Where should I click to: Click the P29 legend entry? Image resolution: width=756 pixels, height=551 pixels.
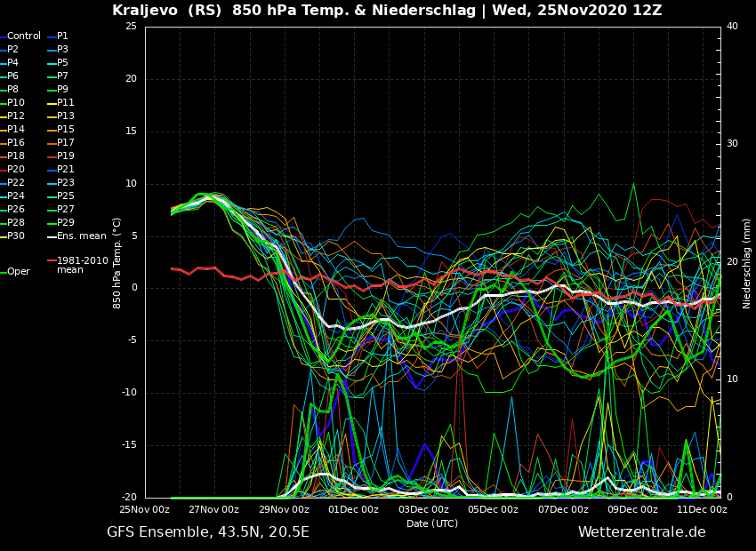pyautogui.click(x=65, y=223)
